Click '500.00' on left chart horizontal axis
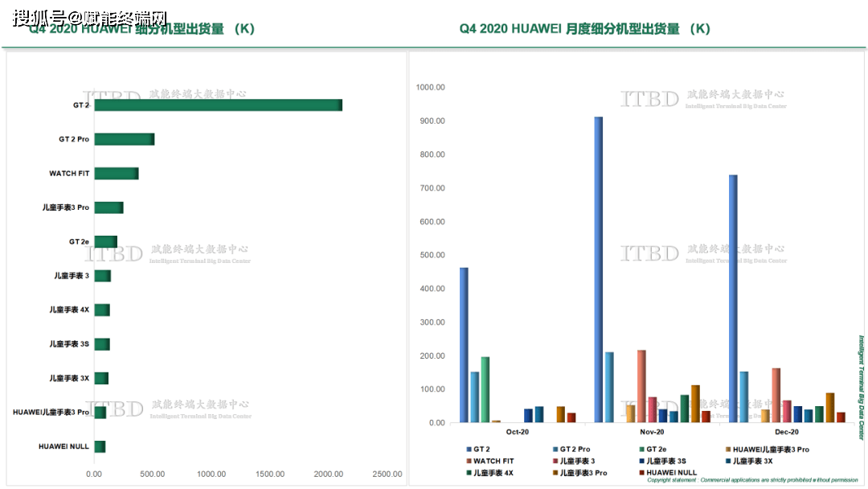This screenshot has height=489, width=868. point(152,474)
